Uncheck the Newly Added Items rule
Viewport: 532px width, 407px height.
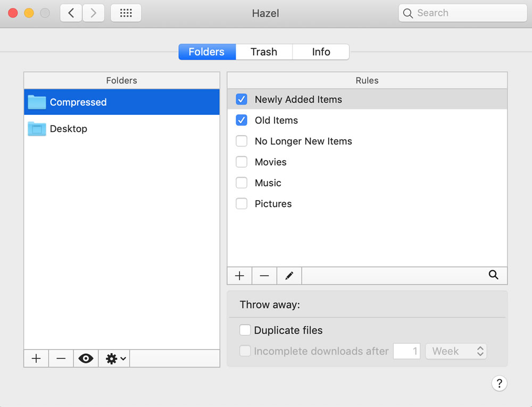242,99
